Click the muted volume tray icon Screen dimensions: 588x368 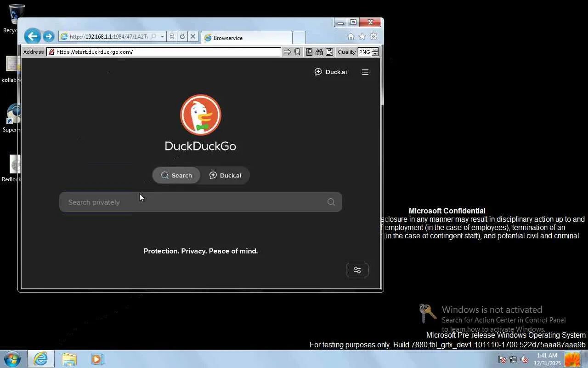pyautogui.click(x=524, y=360)
